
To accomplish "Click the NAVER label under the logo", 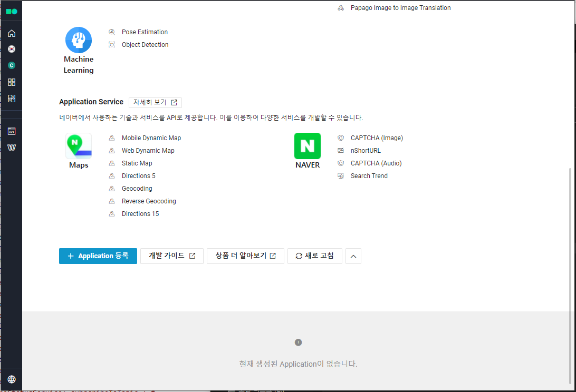I will [308, 165].
